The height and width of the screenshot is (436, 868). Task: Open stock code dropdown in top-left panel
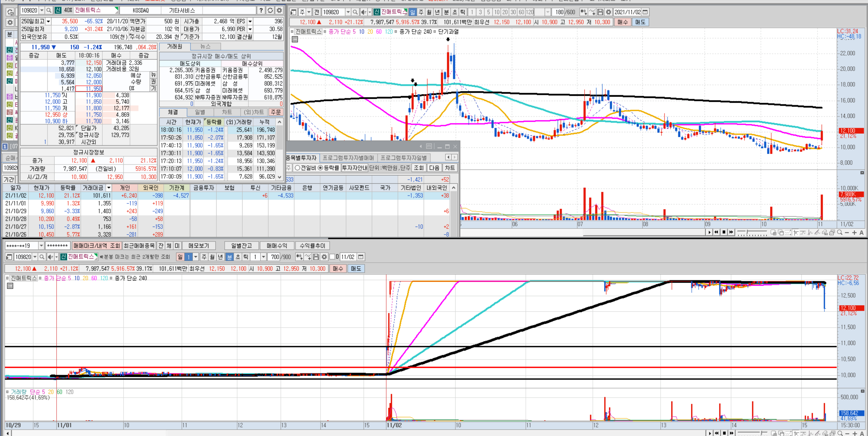pos(42,10)
